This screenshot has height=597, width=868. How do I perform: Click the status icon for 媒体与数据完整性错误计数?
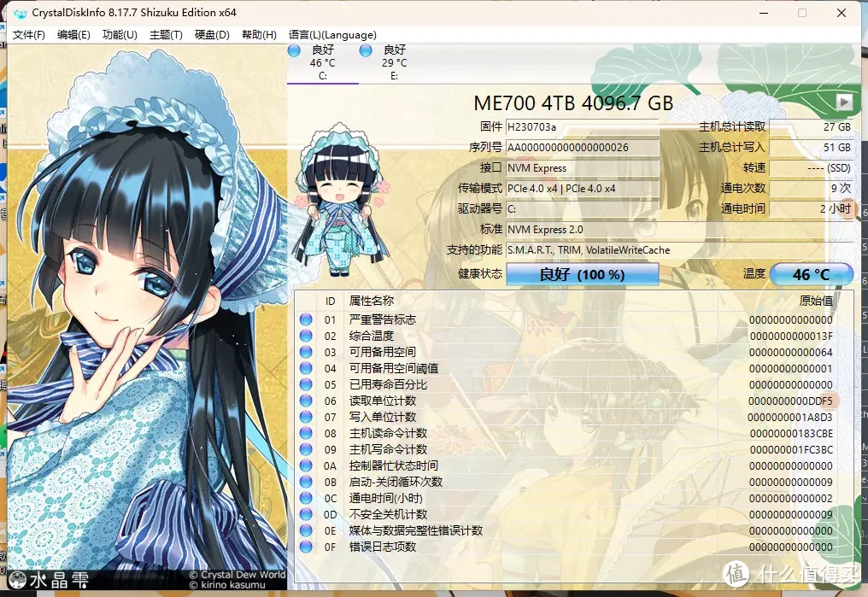click(306, 530)
